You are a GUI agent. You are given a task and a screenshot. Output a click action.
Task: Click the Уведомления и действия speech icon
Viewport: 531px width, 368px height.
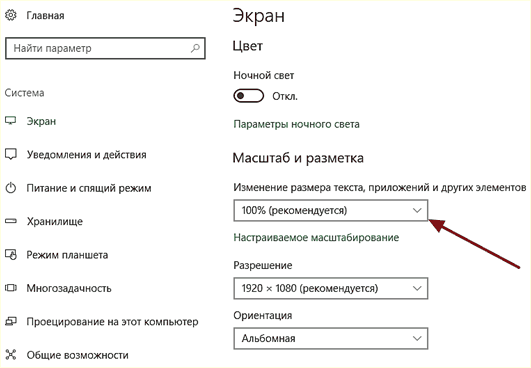(10, 154)
